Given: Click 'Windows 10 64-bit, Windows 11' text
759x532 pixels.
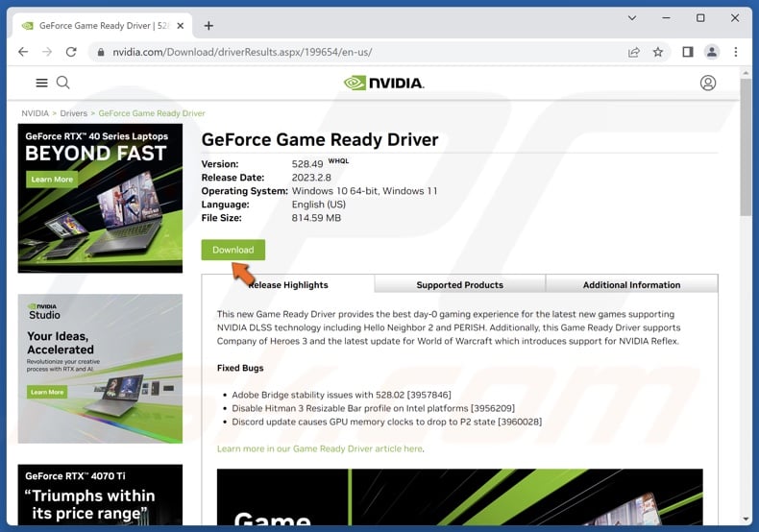Looking at the screenshot, I should coord(364,191).
